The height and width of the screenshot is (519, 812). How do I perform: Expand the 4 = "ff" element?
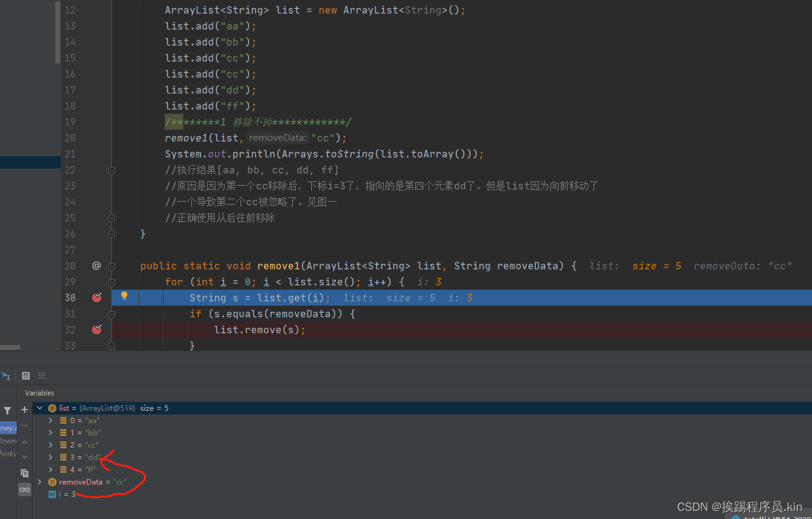coord(51,470)
